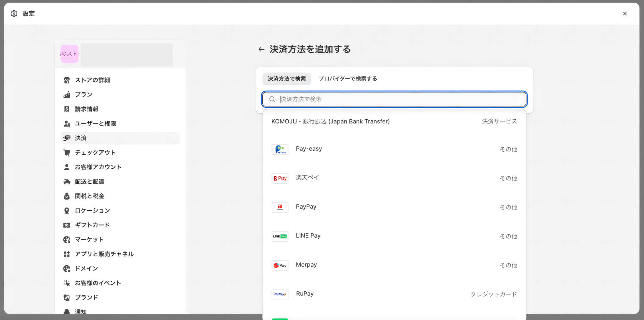
Task: Click the settings gear icon at top left
Action: 14,13
